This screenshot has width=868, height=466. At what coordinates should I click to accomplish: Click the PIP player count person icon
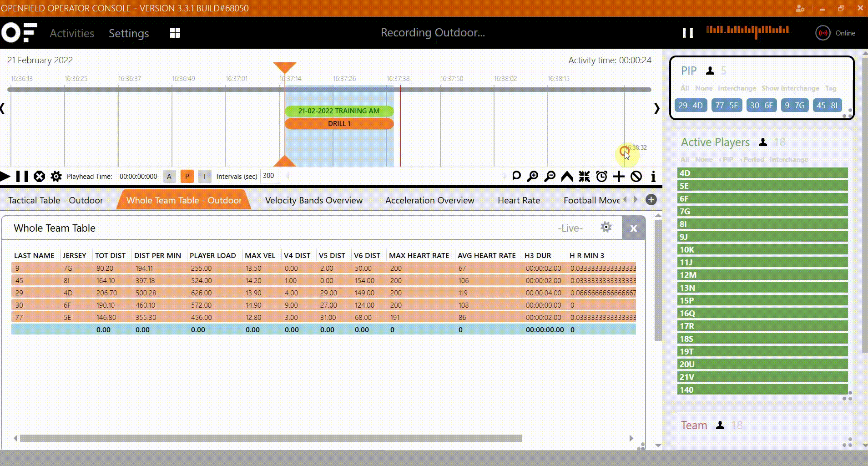(710, 71)
